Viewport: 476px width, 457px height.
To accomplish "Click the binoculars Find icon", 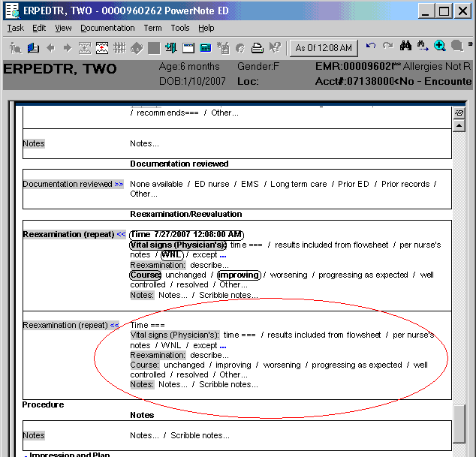I will tap(405, 47).
